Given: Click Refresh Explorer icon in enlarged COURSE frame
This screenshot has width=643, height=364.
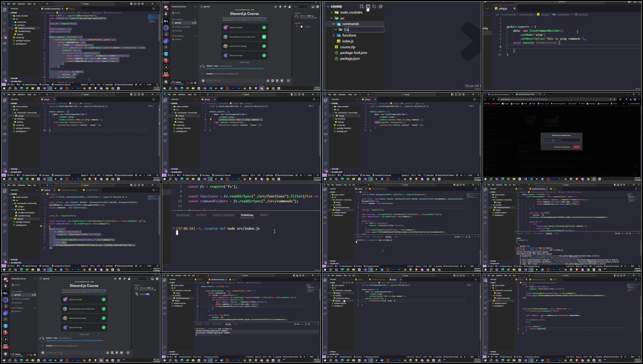Looking at the screenshot, I should point(374,6).
